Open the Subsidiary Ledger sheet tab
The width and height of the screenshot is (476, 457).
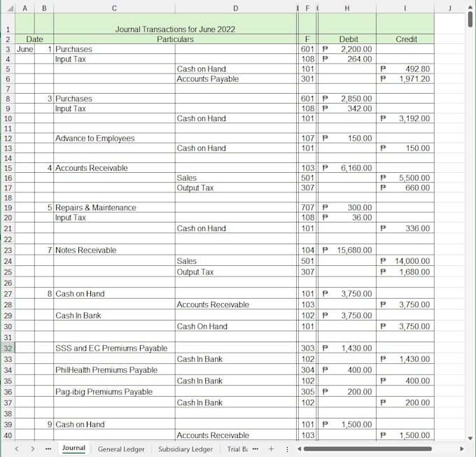tap(185, 449)
